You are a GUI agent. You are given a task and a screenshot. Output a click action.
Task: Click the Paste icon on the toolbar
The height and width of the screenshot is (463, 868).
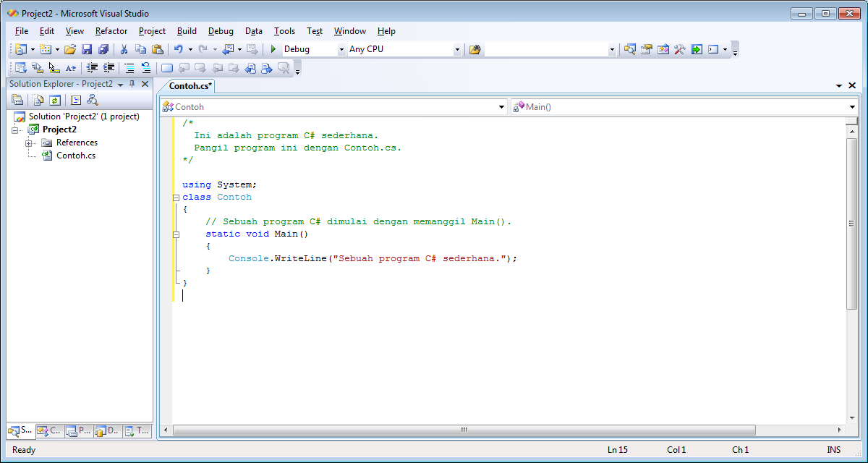click(x=157, y=48)
